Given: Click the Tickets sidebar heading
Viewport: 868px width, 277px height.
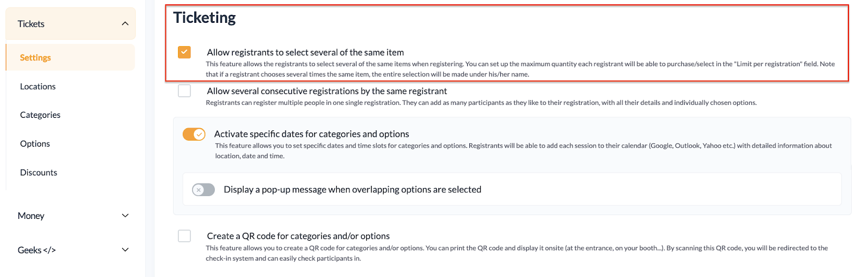Looking at the screenshot, I should point(31,24).
